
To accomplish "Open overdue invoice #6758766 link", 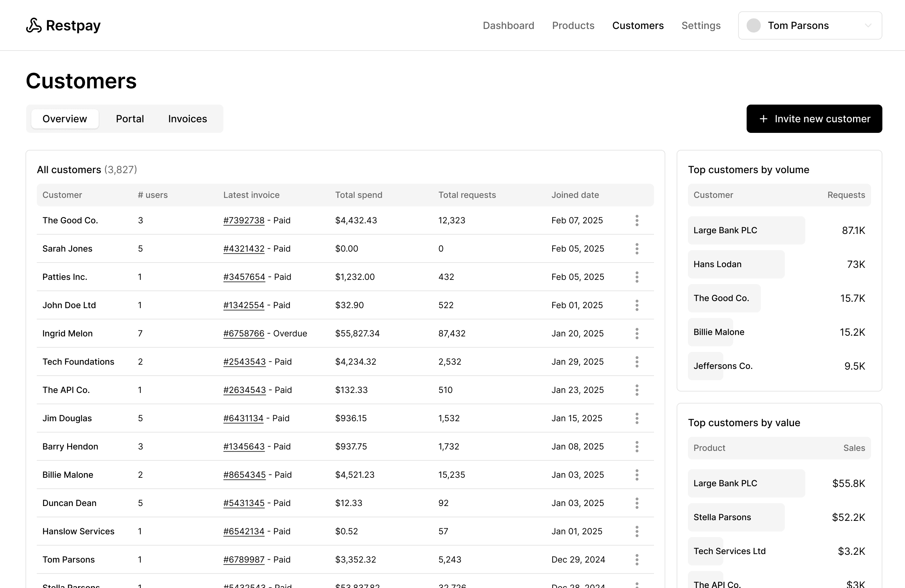I will pos(244,333).
